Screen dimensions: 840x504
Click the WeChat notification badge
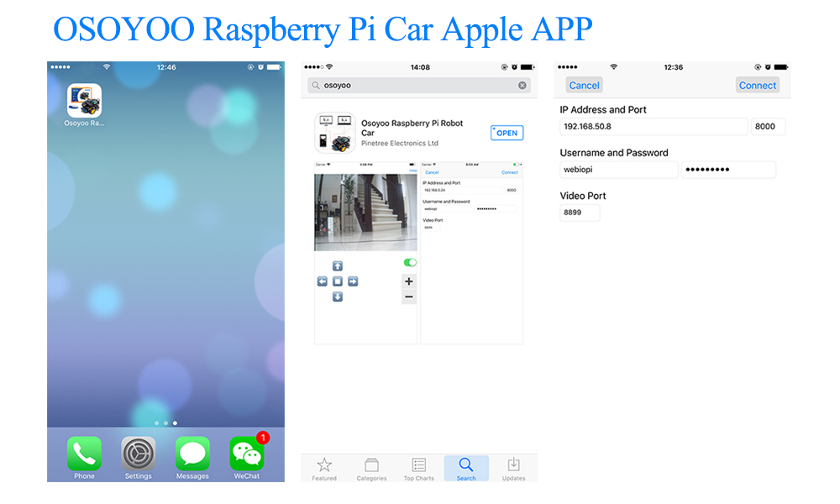coord(262,438)
